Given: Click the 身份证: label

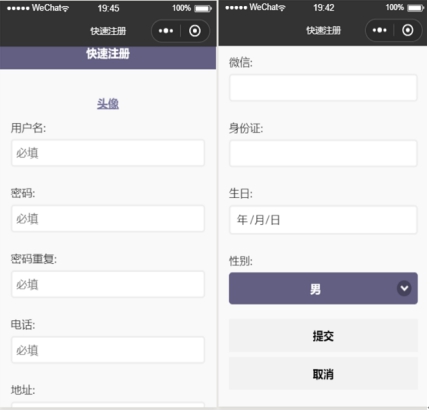Looking at the screenshot, I should click(x=246, y=128).
